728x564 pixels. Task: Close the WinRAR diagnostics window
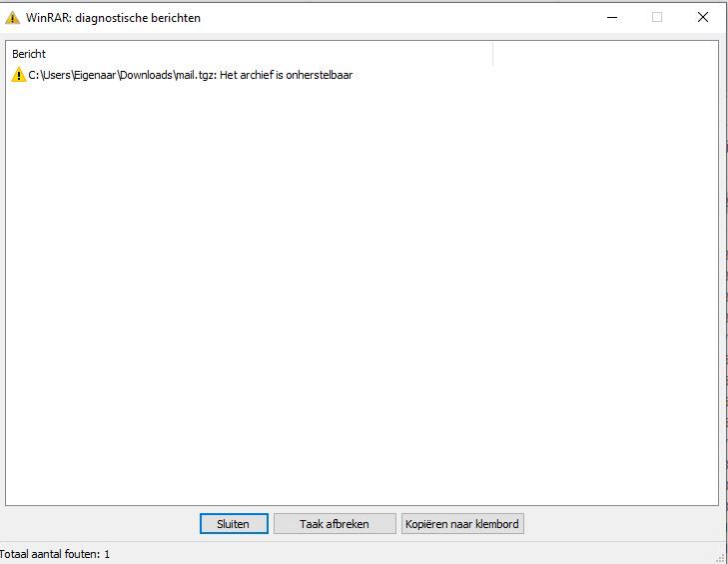pyautogui.click(x=703, y=18)
